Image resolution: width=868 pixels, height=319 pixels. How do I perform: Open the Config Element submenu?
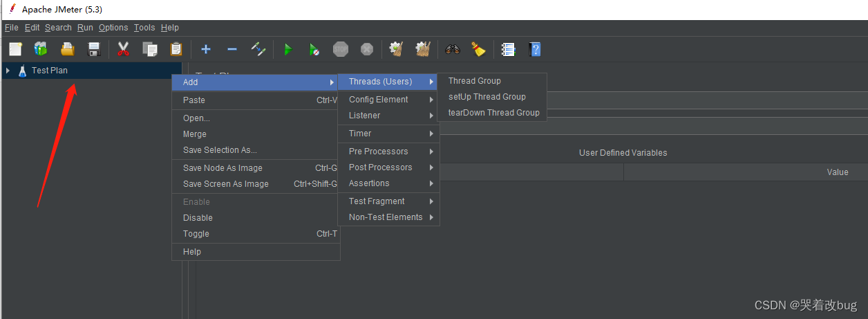pos(388,100)
